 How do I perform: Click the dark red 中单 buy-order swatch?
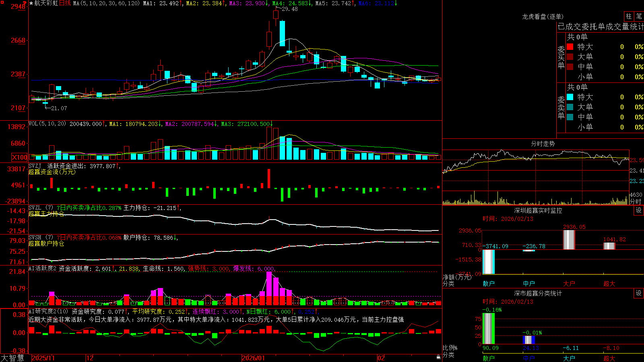(570, 67)
